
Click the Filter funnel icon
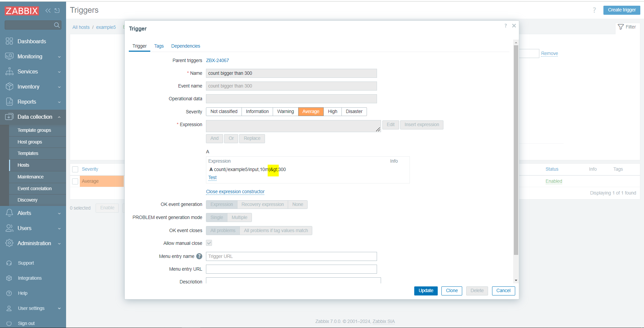point(621,27)
